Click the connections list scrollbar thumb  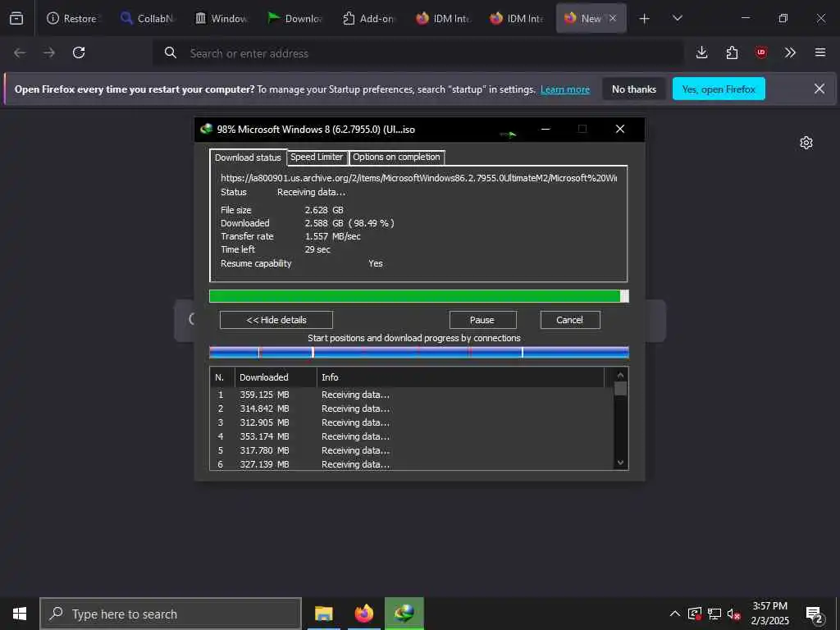coord(620,388)
